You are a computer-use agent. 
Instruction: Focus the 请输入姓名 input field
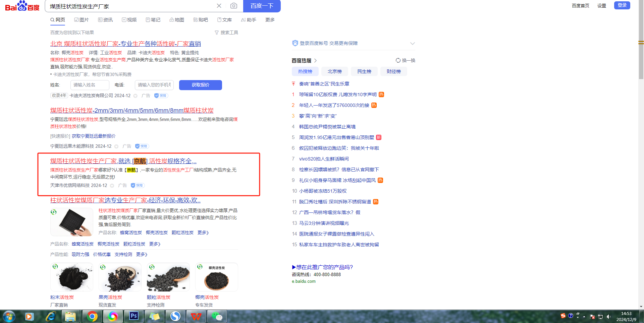point(90,85)
